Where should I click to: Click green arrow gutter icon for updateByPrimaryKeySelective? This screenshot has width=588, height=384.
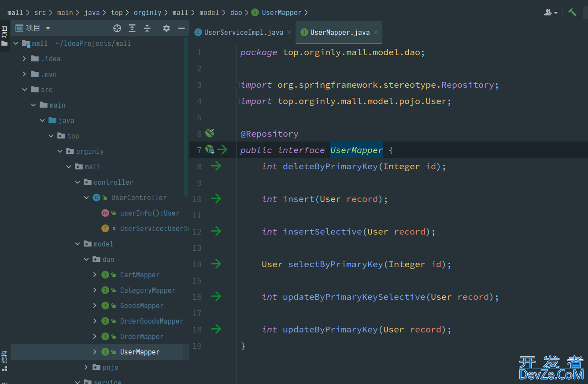tap(216, 297)
